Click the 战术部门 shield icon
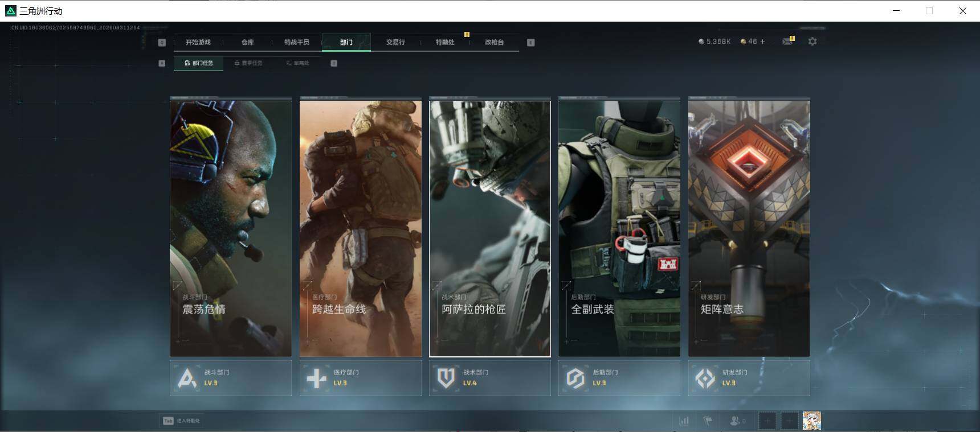 [x=446, y=378]
